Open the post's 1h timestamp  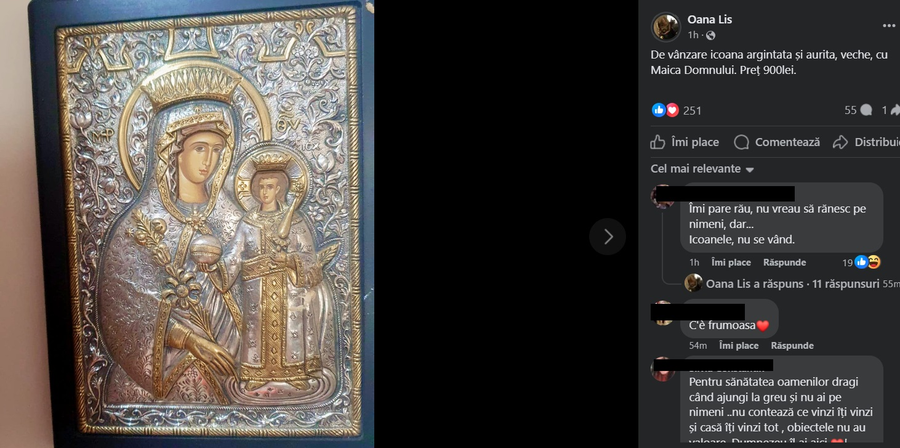click(x=693, y=36)
